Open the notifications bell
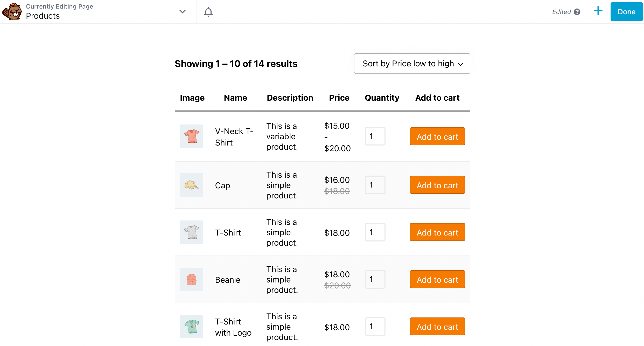Screen dimensions: 644x346 208,12
